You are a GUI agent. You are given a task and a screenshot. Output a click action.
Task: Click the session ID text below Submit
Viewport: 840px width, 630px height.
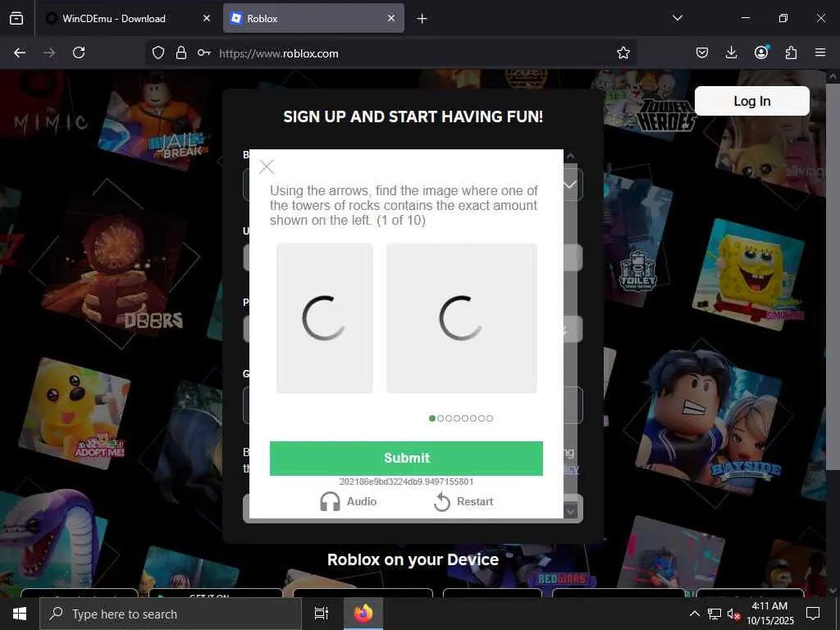(x=406, y=482)
